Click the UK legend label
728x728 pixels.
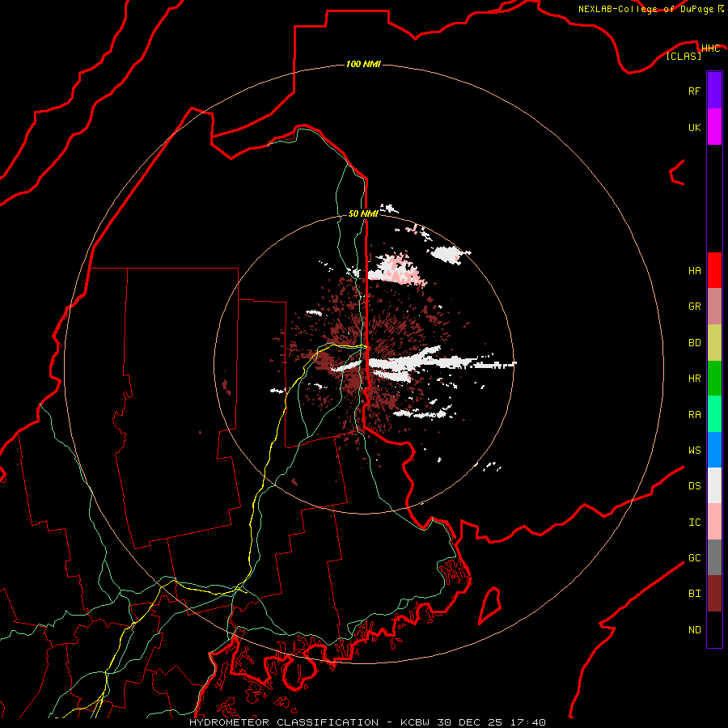[694, 127]
